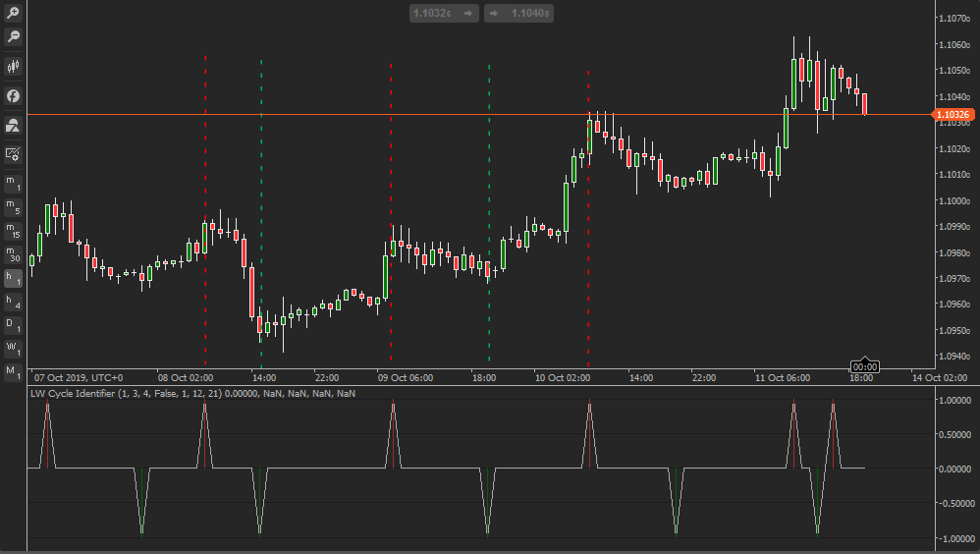
Task: Click the zoom in magnifier icon
Action: coord(13,14)
